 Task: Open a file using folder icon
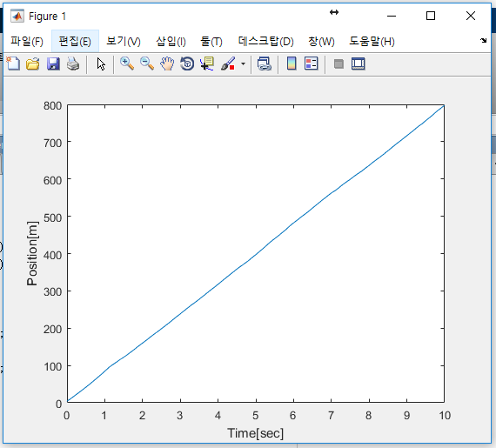pyautogui.click(x=32, y=64)
